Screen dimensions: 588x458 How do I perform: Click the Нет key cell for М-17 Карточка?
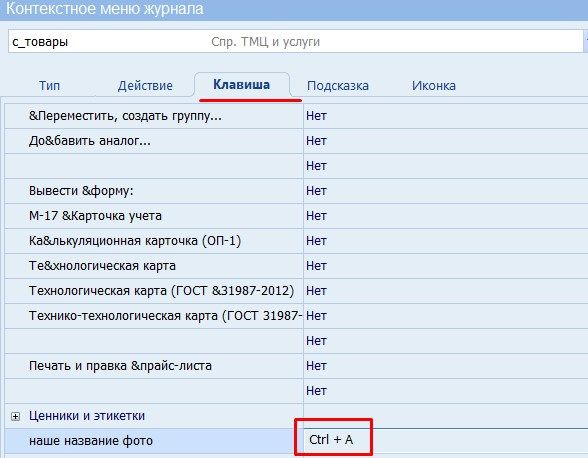click(446, 216)
